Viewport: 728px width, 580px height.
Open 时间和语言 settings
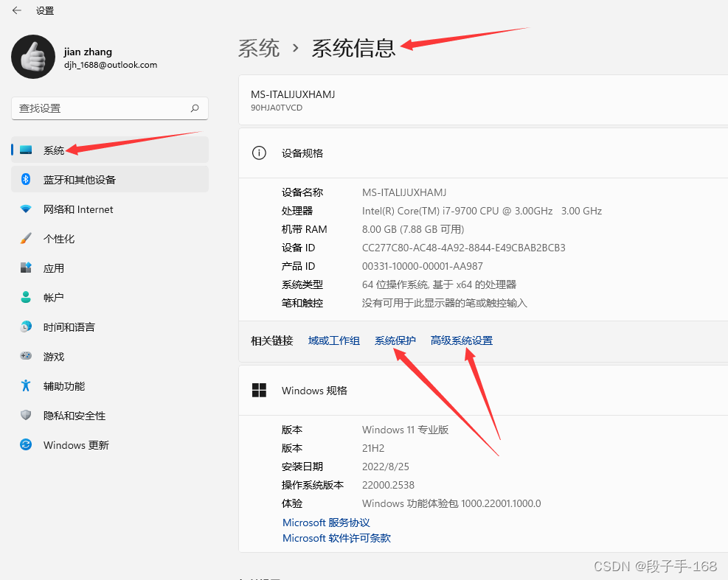click(110, 327)
